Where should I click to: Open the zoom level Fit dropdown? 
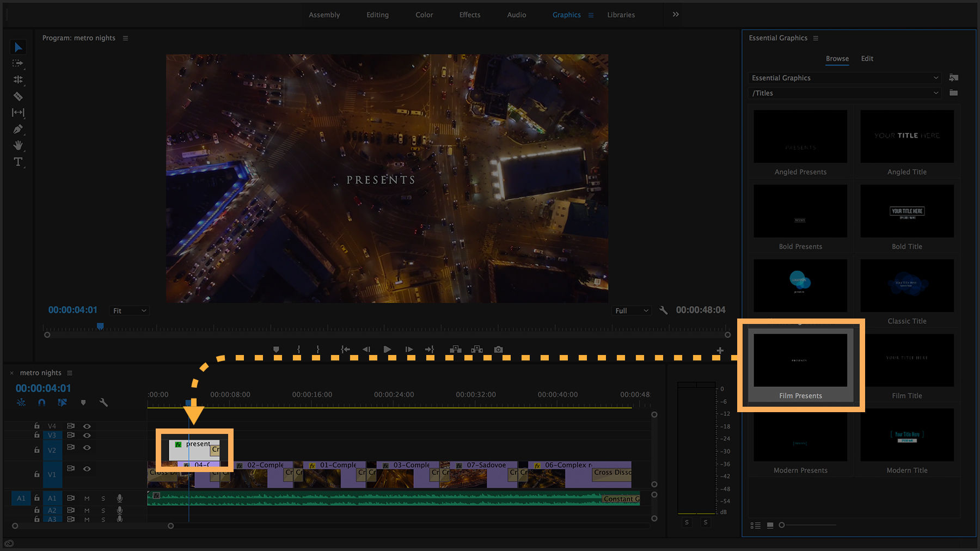[x=129, y=310]
